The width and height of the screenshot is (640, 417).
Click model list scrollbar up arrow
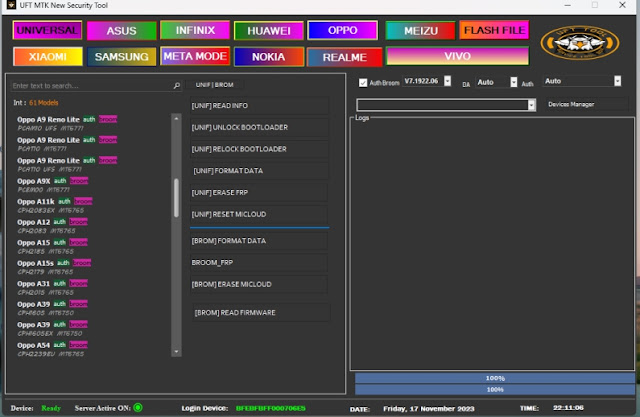click(x=176, y=118)
